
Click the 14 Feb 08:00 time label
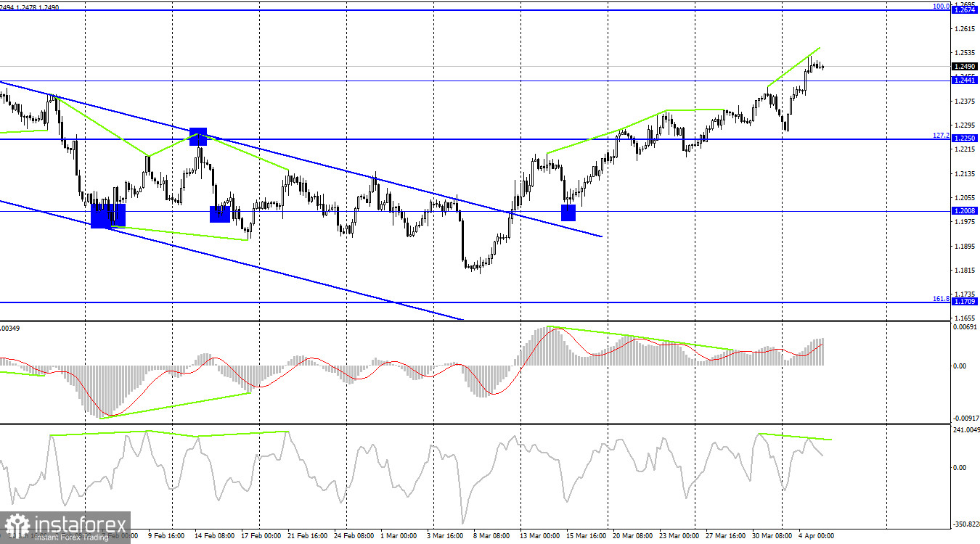[213, 536]
